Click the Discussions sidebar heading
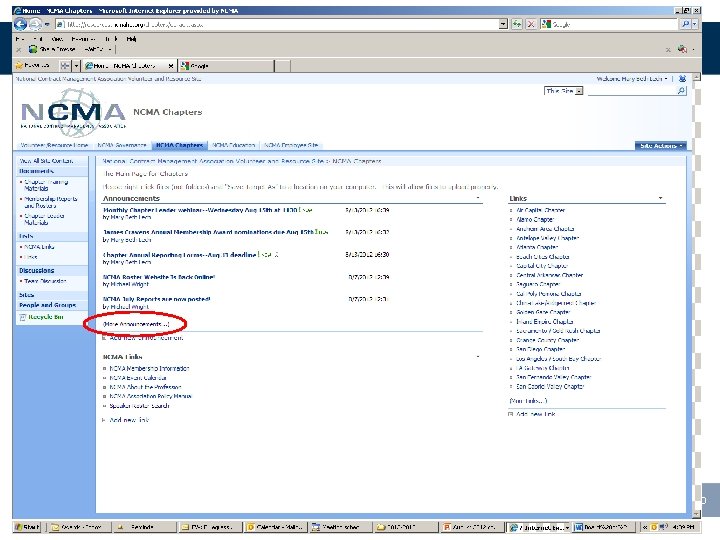 point(36,270)
